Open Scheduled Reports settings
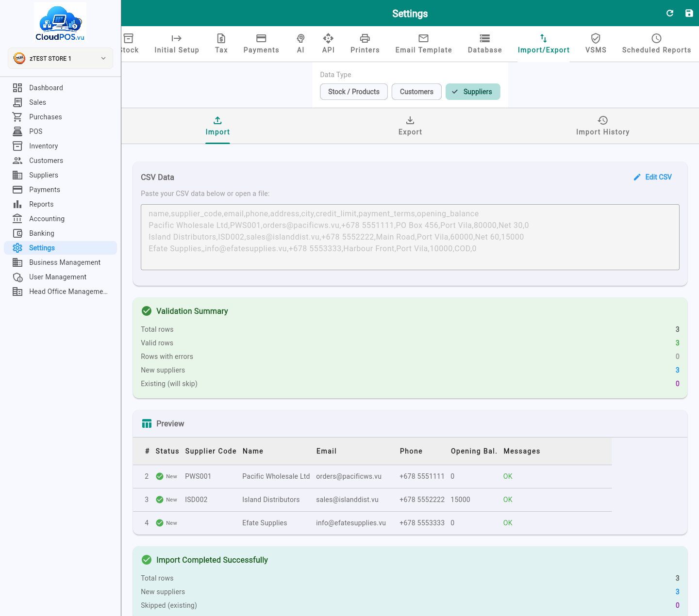The width and height of the screenshot is (699, 616). 656,44
